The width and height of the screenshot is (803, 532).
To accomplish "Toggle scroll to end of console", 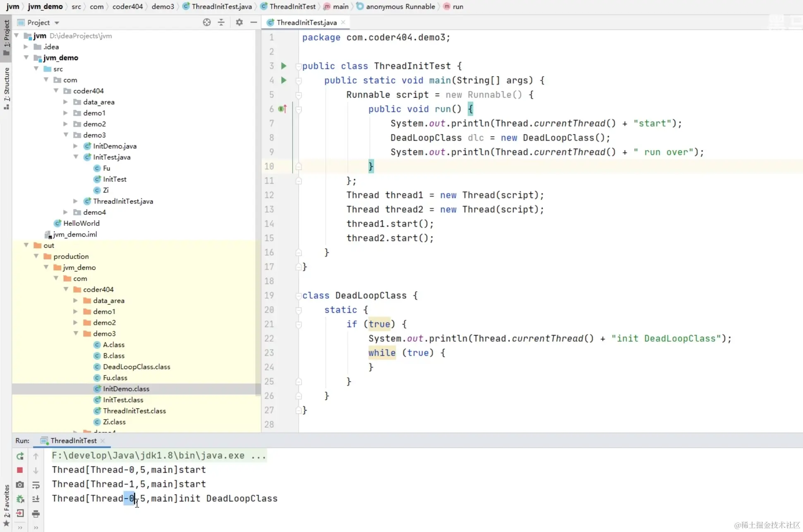I will pyautogui.click(x=36, y=499).
